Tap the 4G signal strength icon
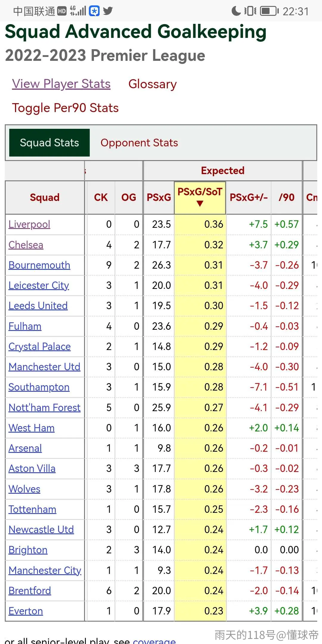The width and height of the screenshot is (322, 644). pyautogui.click(x=78, y=11)
